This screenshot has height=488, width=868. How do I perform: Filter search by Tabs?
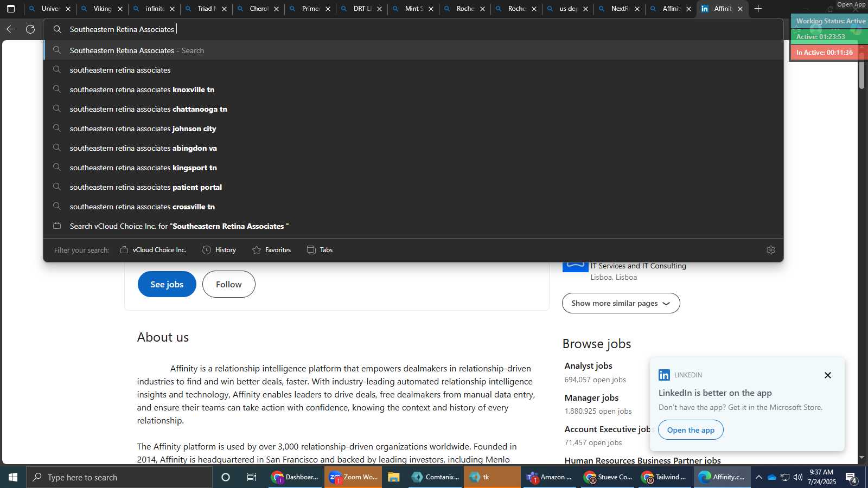[x=320, y=250]
